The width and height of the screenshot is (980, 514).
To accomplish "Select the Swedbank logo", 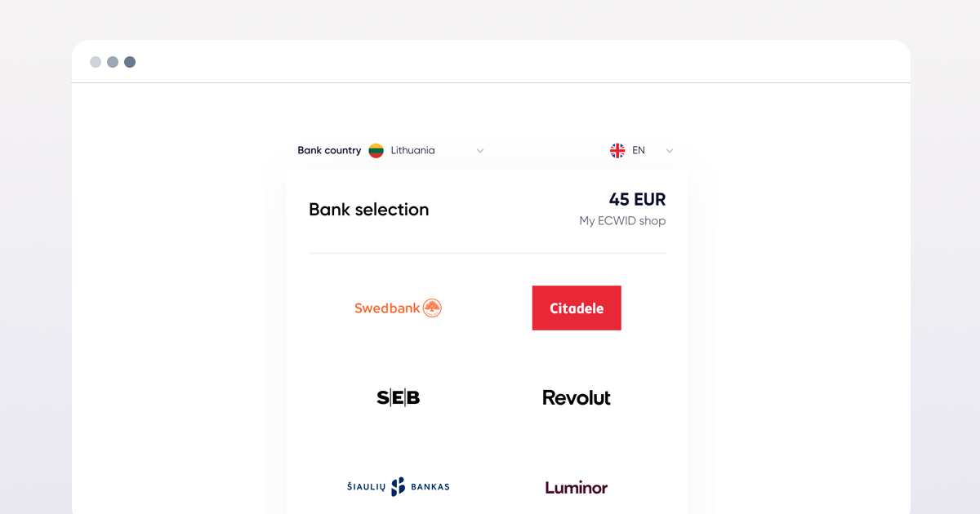I will [x=398, y=308].
